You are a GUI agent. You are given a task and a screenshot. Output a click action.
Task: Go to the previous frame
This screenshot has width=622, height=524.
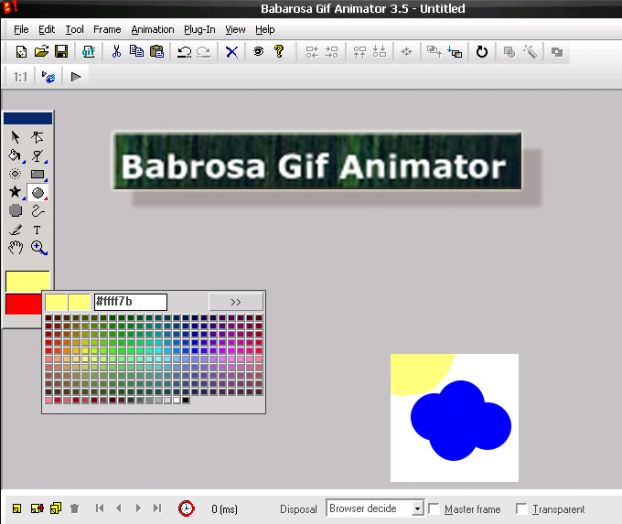(119, 508)
